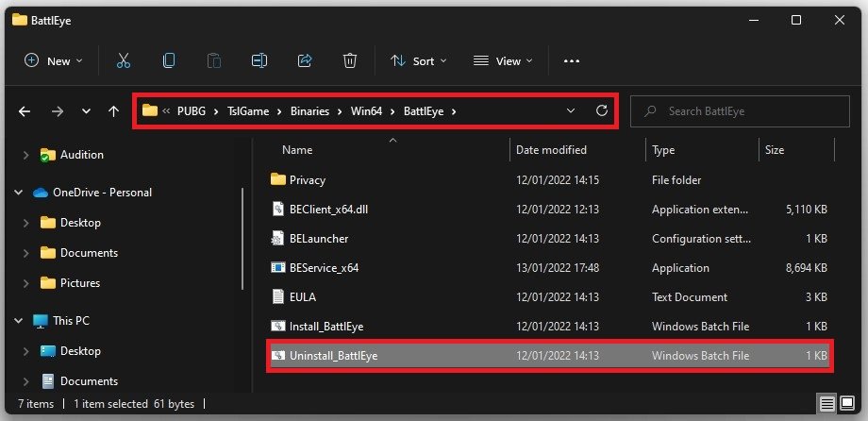868x421 pixels.
Task: Refresh the current folder view
Action: [601, 111]
